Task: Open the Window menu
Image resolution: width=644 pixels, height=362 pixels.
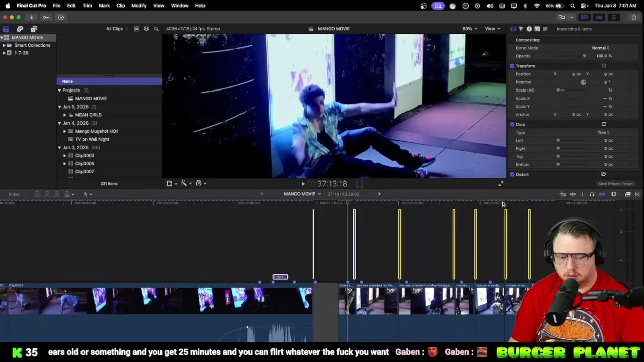Action: click(179, 6)
